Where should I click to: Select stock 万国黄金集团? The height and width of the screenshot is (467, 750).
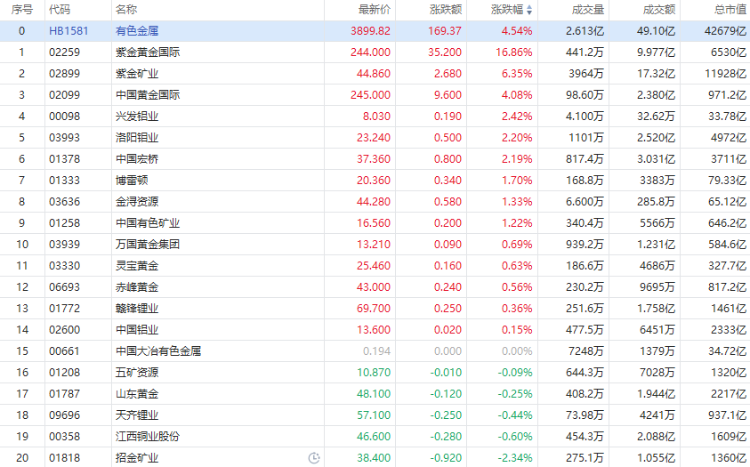coord(148,245)
